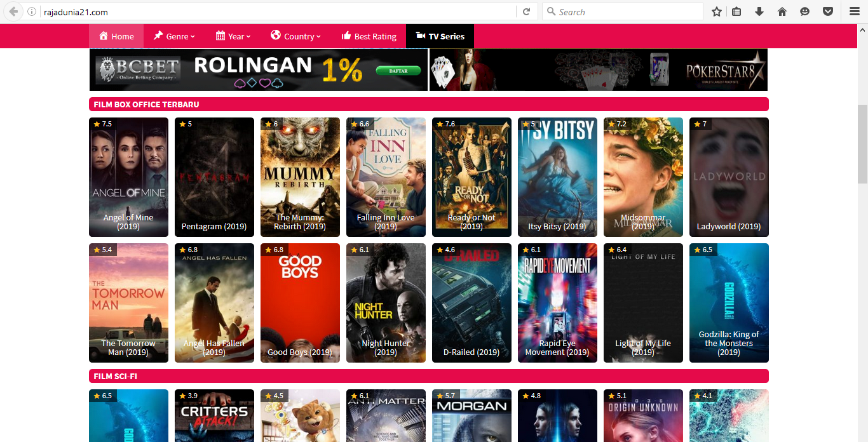Open the Year dropdown
This screenshot has height=442, width=868.
(233, 36)
